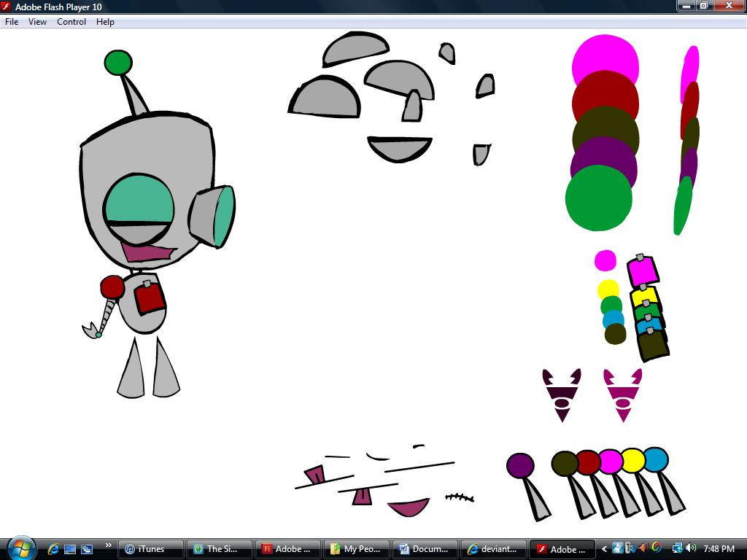Select the pink open smile mouth piece
Image resolution: width=747 pixels, height=560 pixels.
click(x=409, y=507)
